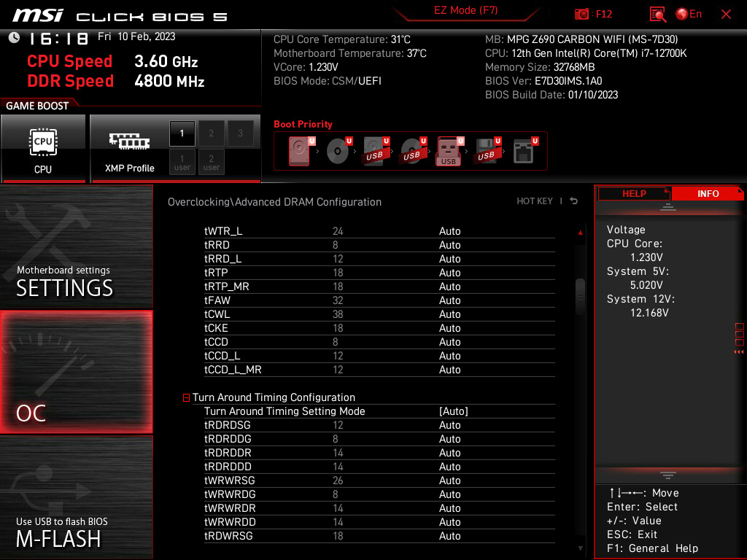
Task: Open Turn Around Timing Setting Mode [Auto] dropdown
Action: [454, 411]
